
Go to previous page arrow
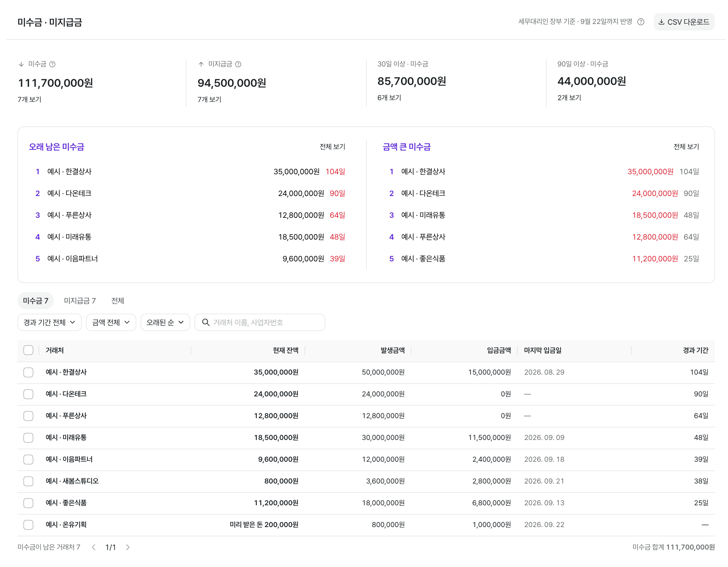click(94, 547)
